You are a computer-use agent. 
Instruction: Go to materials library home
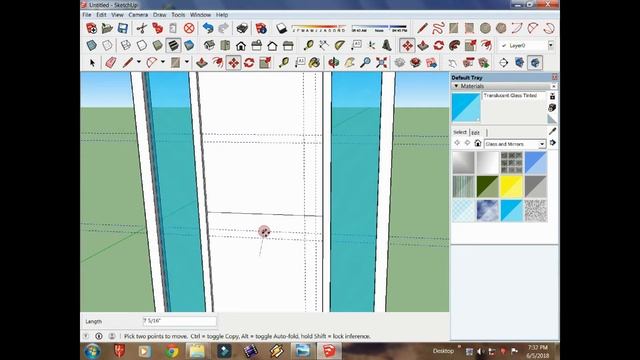478,143
